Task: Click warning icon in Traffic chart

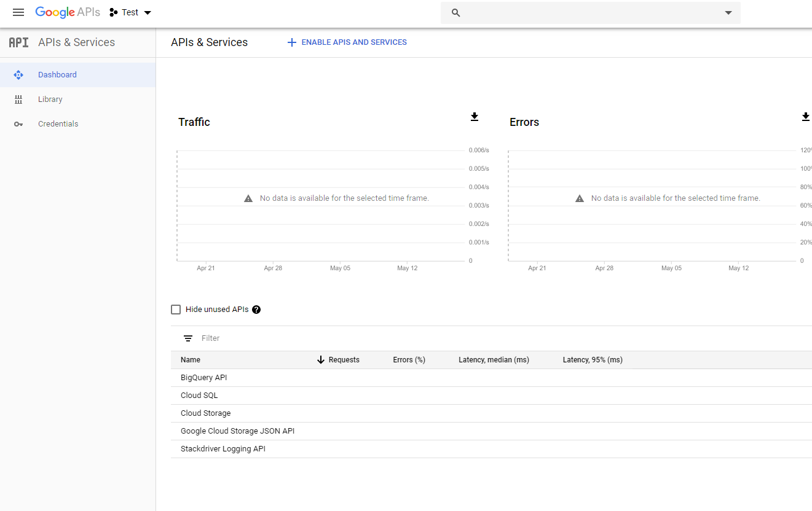Action: click(248, 198)
